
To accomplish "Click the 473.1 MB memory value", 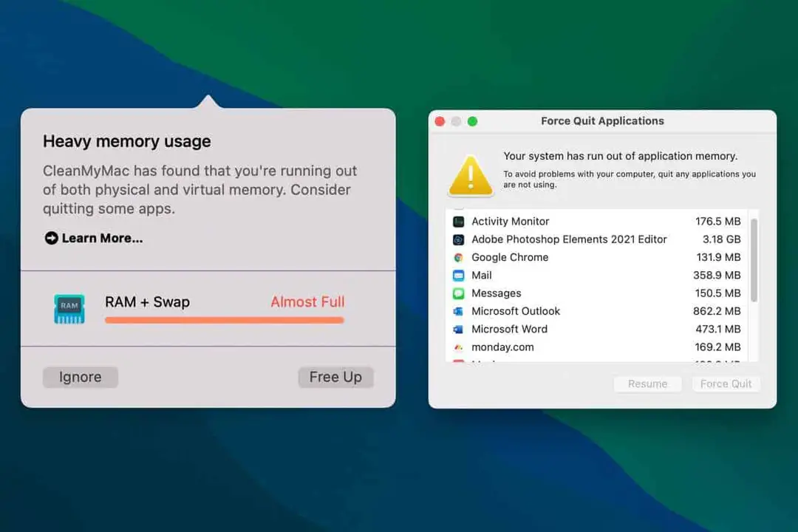I will 718,330.
